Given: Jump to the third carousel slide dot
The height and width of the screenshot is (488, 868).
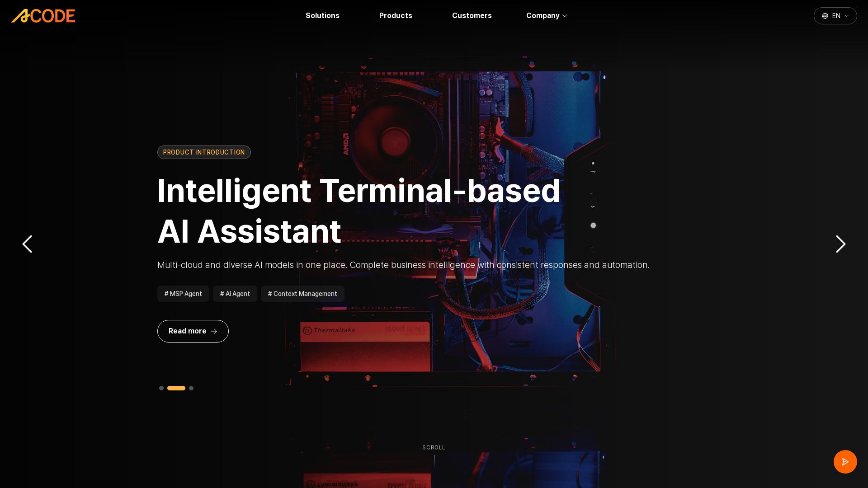Looking at the screenshot, I should pos(191,388).
